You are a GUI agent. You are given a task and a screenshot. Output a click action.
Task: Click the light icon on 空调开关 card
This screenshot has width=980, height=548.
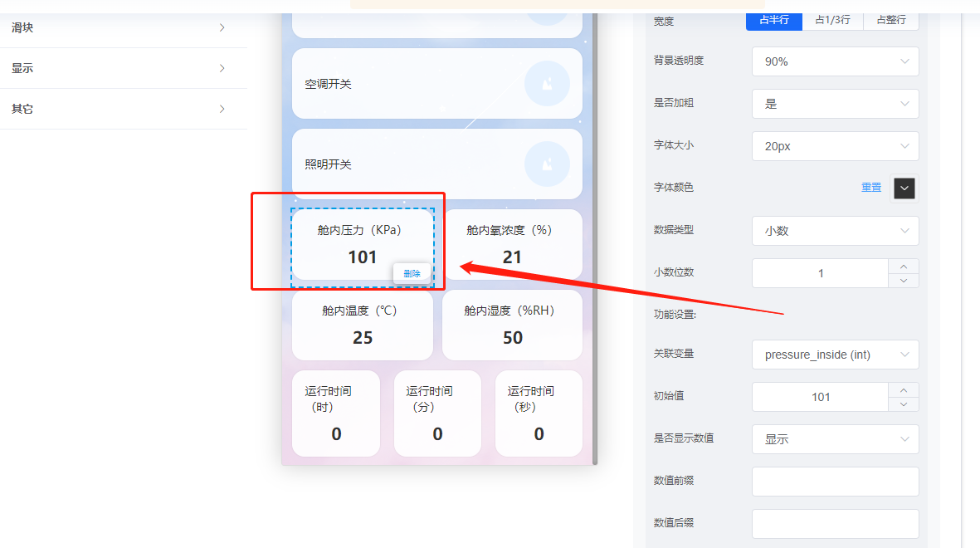pyautogui.click(x=546, y=84)
